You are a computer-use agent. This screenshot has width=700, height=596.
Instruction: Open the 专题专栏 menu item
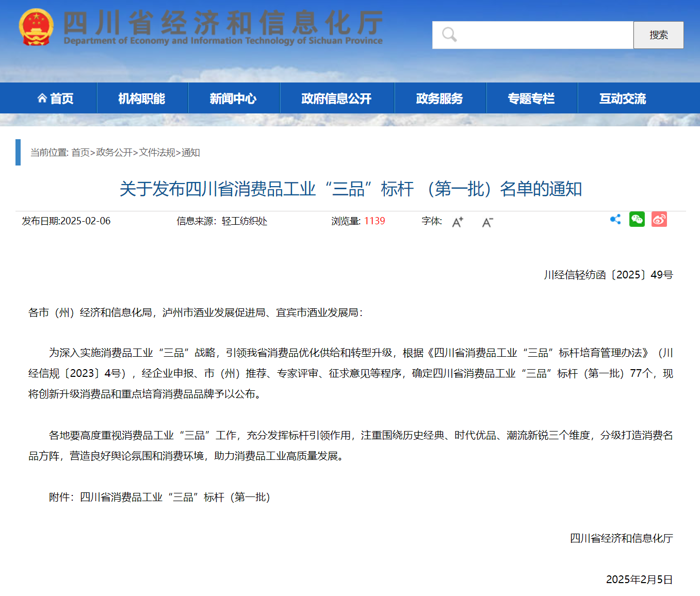coord(531,98)
